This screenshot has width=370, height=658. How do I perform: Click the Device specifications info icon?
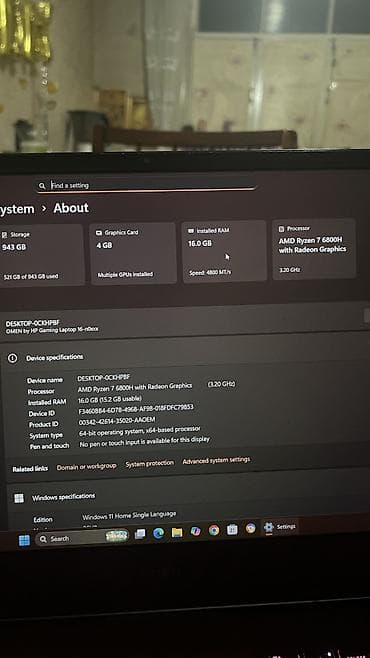13,358
